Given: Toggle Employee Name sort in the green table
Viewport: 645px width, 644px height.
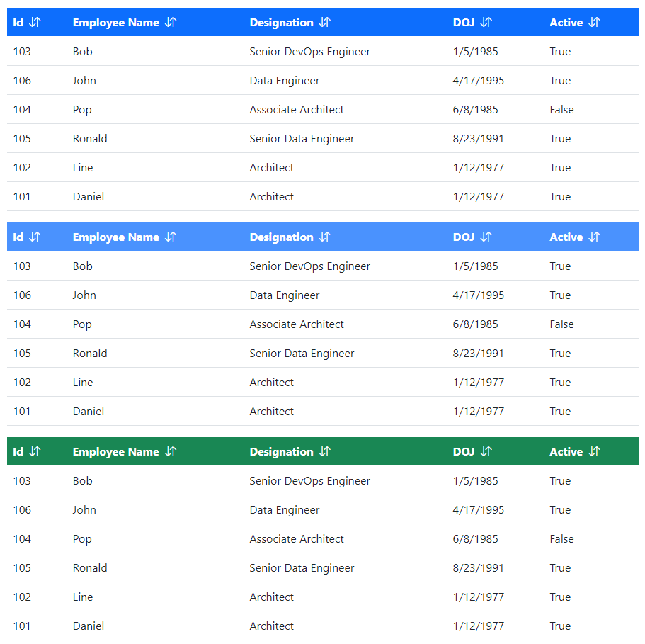Looking at the screenshot, I should (x=170, y=451).
